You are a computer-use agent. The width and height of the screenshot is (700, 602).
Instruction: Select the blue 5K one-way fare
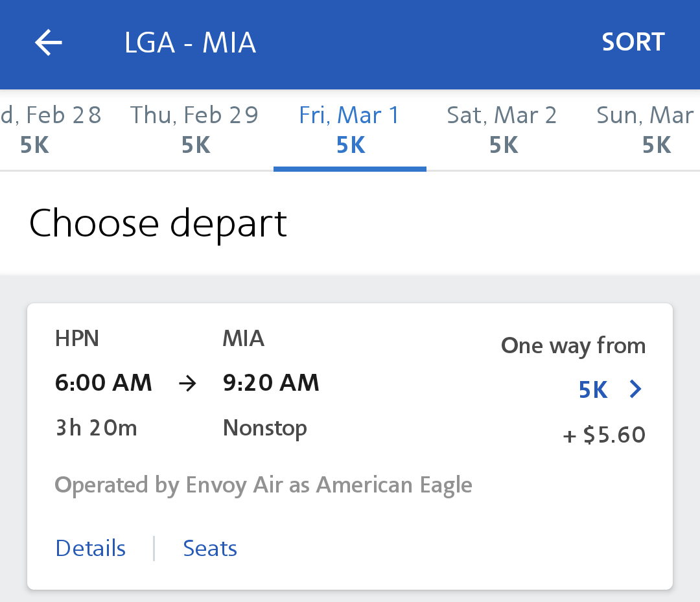pos(593,389)
